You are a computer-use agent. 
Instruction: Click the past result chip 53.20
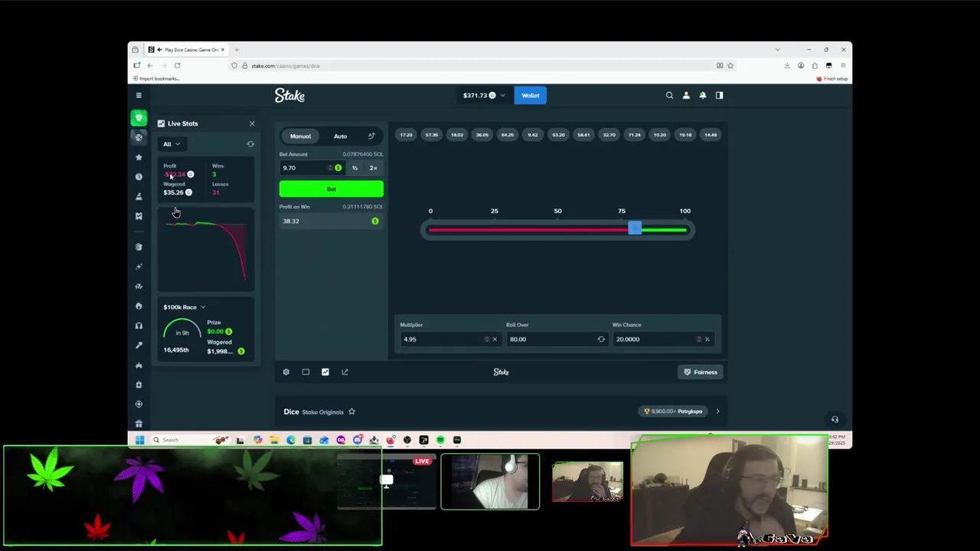(558, 135)
